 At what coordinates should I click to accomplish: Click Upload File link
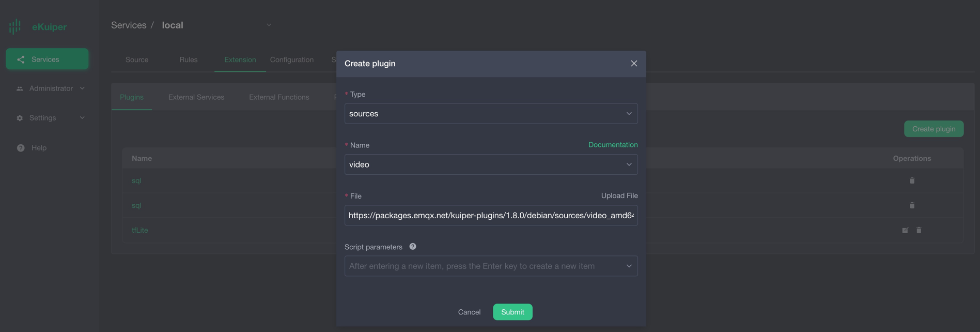click(x=619, y=195)
